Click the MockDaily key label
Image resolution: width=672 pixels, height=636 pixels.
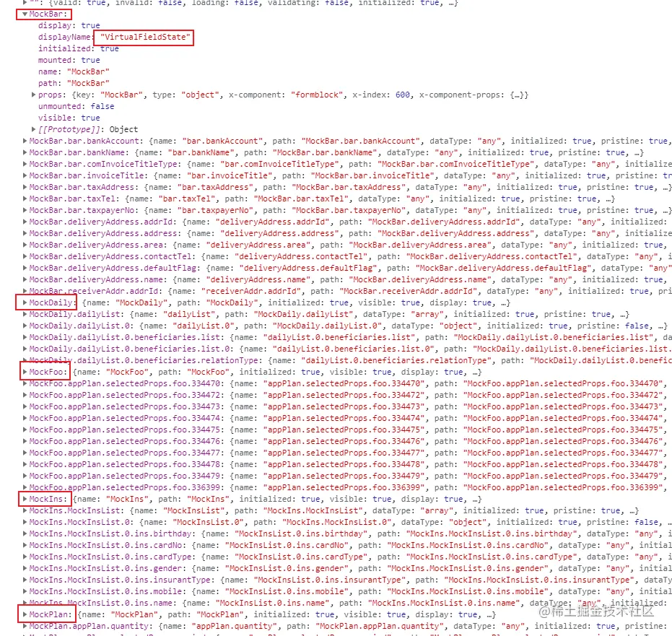point(52,302)
